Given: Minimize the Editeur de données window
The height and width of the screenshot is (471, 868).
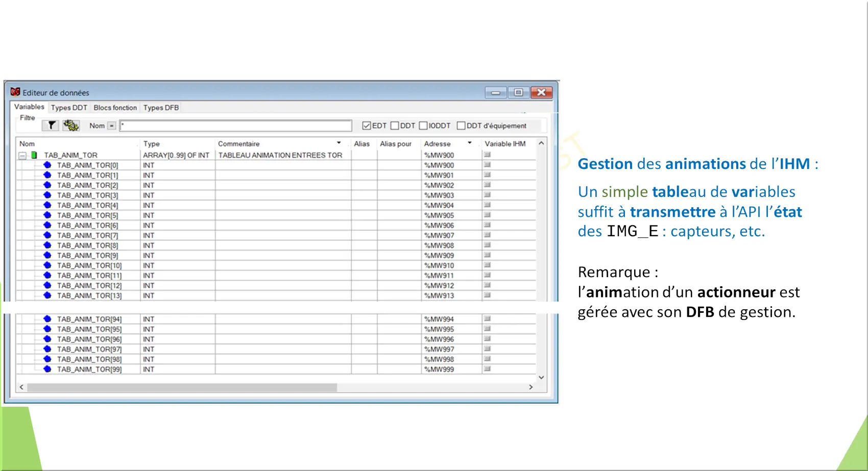Looking at the screenshot, I should tap(495, 92).
